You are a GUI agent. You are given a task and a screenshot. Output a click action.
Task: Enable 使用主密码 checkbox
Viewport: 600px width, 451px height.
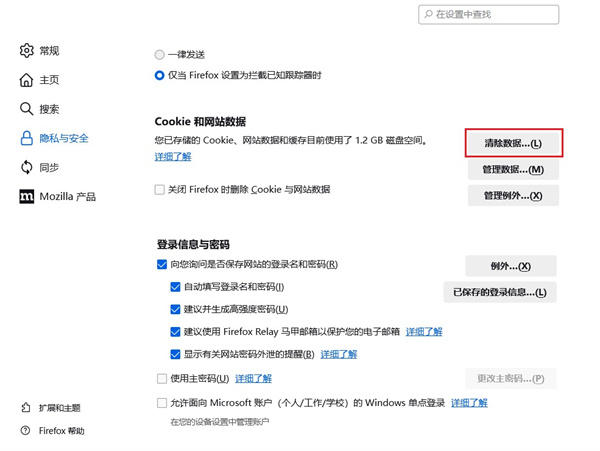click(x=162, y=379)
